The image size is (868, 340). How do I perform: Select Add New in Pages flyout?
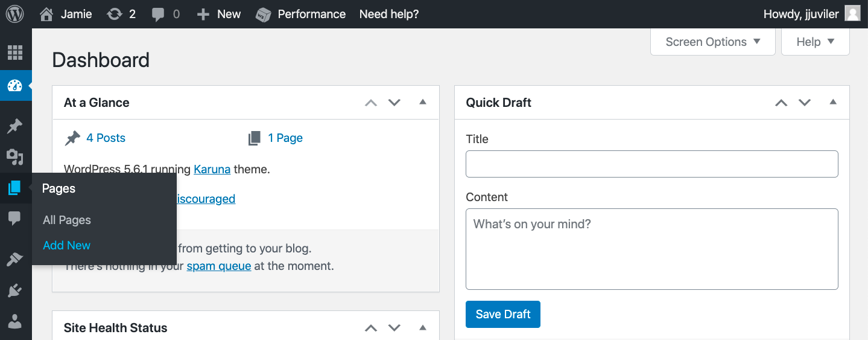(66, 245)
